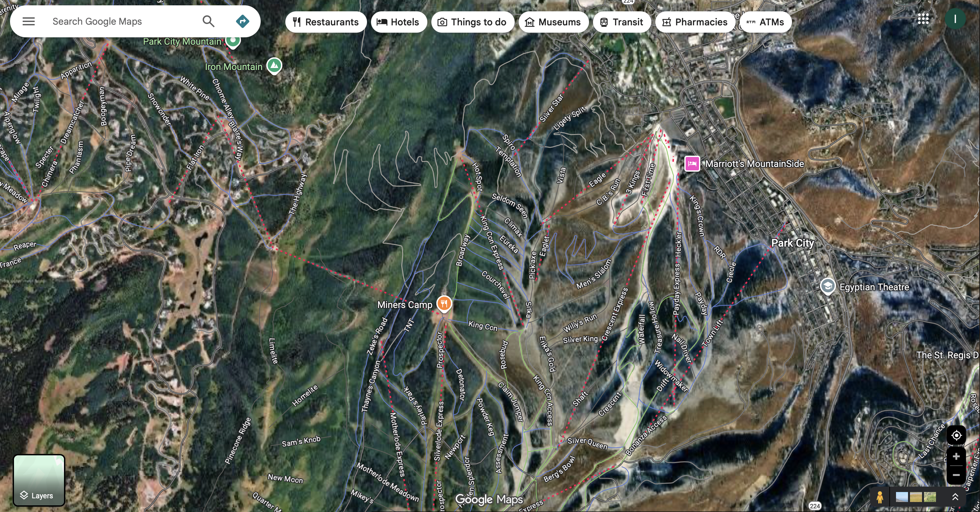Image resolution: width=980 pixels, height=512 pixels.
Task: Zoom in with the plus button
Action: click(956, 456)
